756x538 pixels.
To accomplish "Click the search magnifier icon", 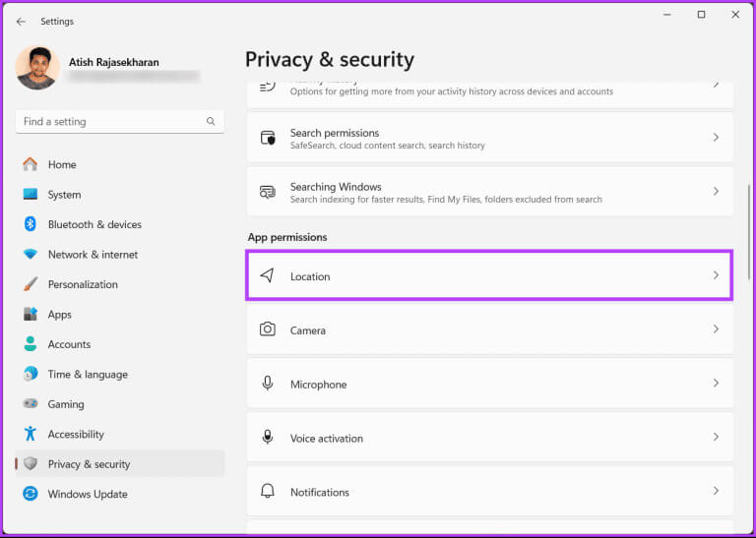I will tap(211, 121).
